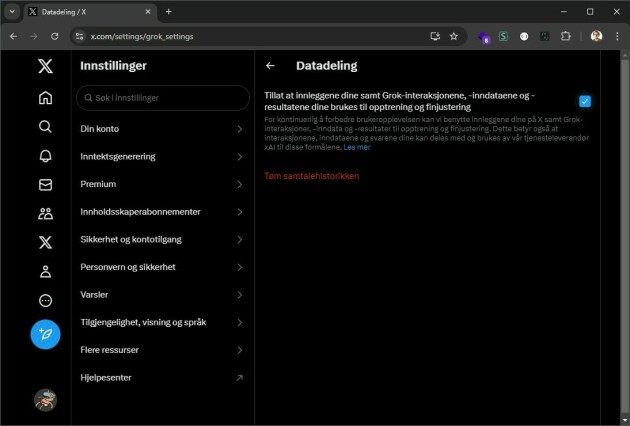Bookmark this page with star icon
Screen dimensions: 630x426
[x=454, y=37]
